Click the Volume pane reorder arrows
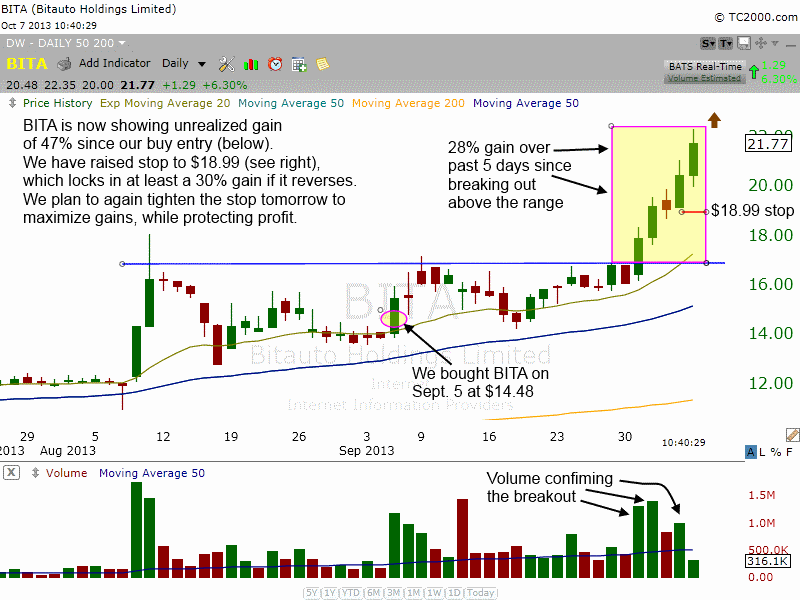800x600 pixels. coord(35,473)
